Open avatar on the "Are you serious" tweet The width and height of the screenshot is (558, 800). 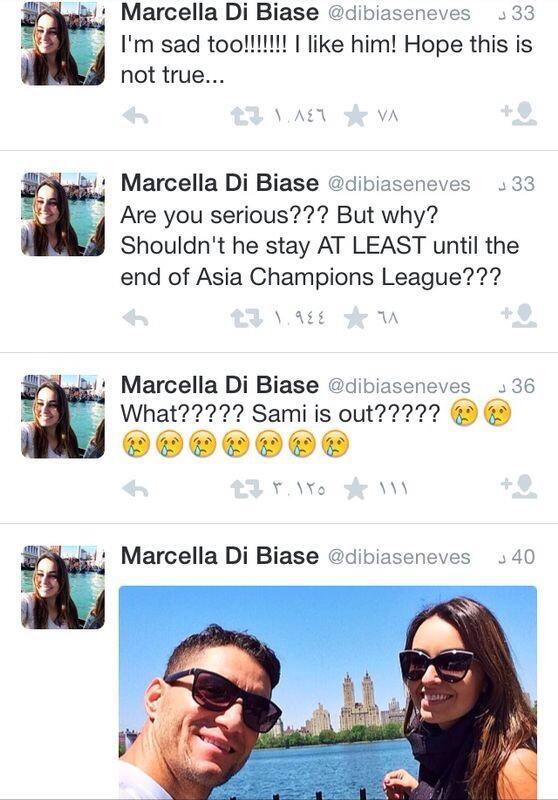pyautogui.click(x=63, y=214)
